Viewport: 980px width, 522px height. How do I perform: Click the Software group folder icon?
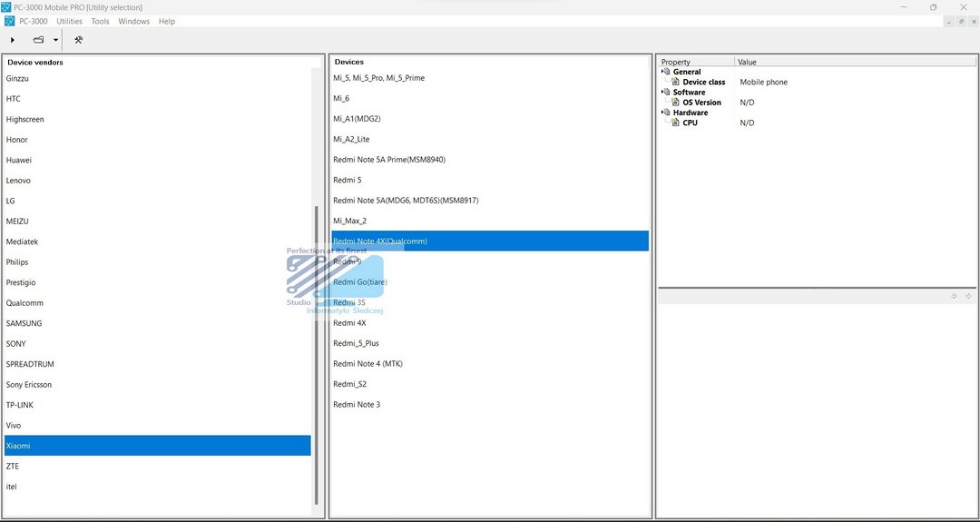(668, 92)
